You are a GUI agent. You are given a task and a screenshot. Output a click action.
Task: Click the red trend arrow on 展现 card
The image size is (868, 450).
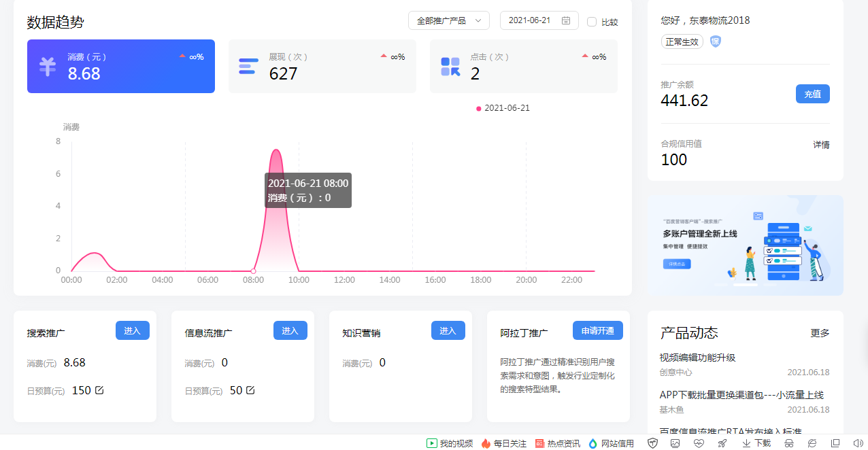click(x=384, y=56)
